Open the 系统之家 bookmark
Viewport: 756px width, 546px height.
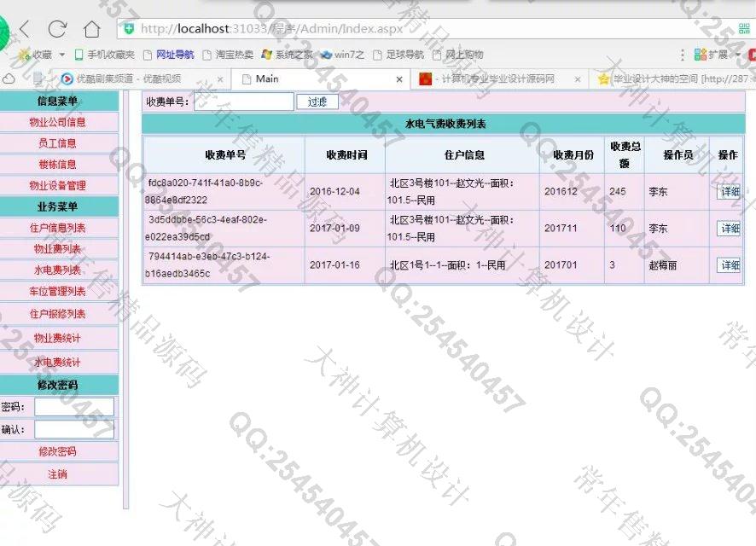[287, 55]
